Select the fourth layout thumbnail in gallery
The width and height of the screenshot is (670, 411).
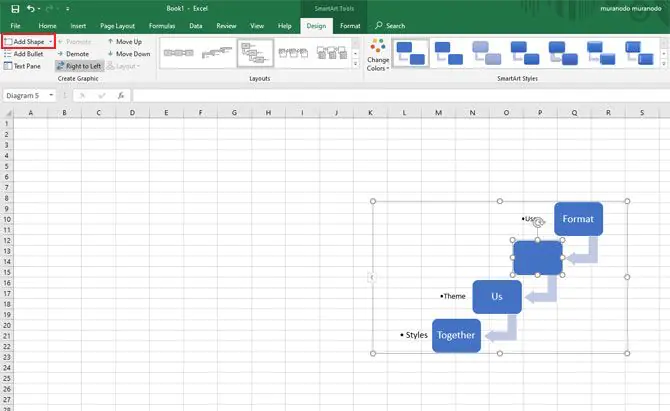click(293, 53)
